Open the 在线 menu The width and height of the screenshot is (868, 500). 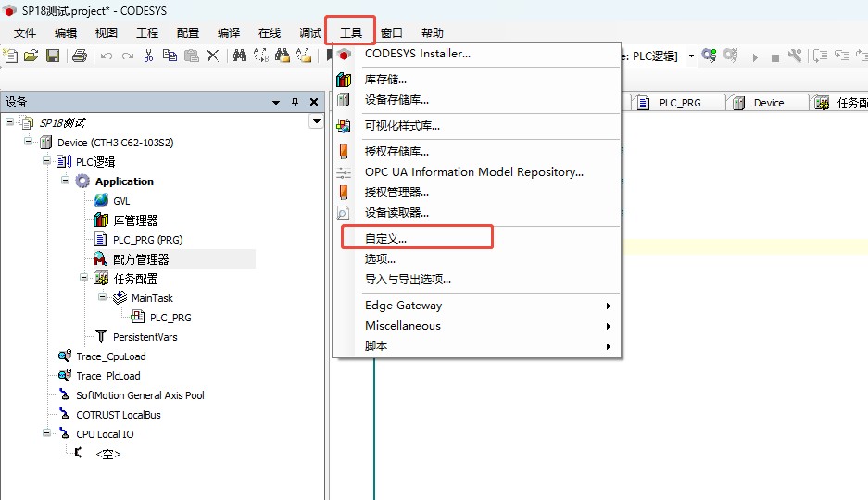pos(270,32)
